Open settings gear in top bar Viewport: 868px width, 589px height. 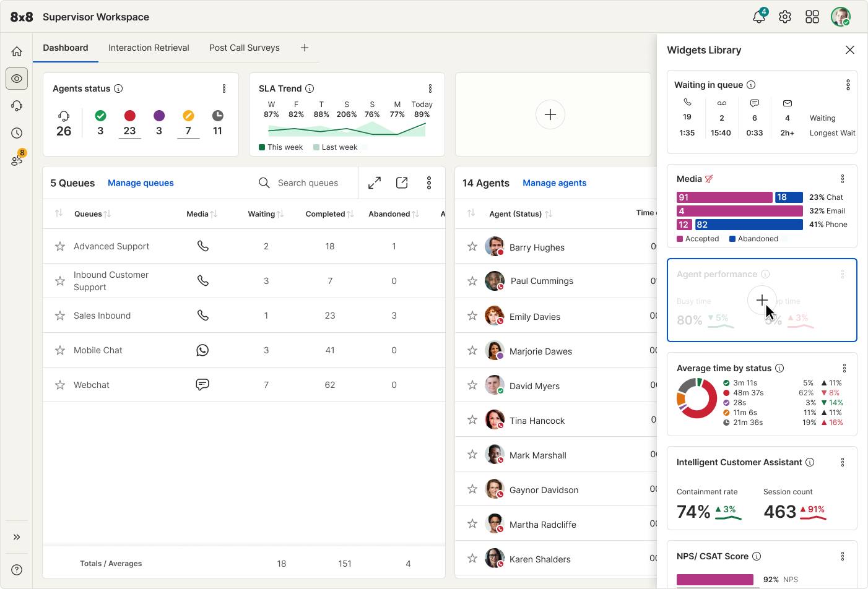click(785, 17)
